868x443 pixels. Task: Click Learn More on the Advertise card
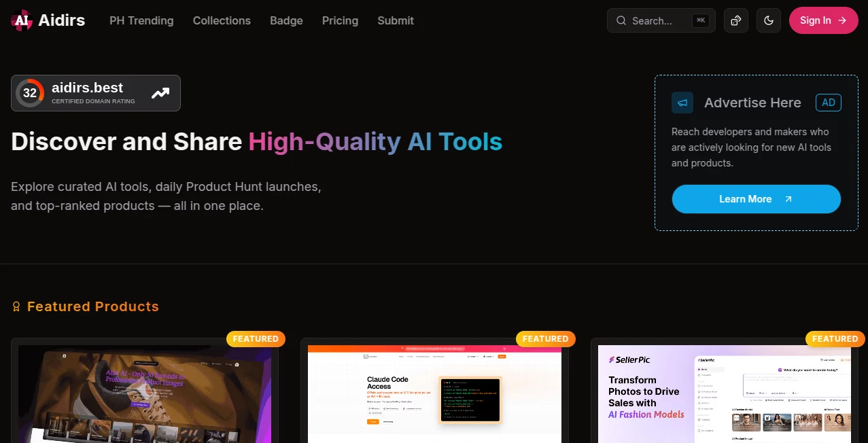pyautogui.click(x=755, y=198)
